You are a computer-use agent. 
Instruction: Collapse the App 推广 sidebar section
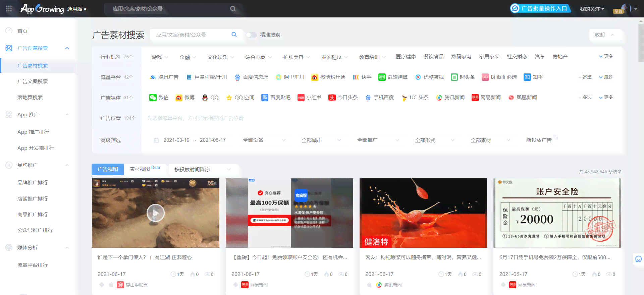(x=67, y=115)
